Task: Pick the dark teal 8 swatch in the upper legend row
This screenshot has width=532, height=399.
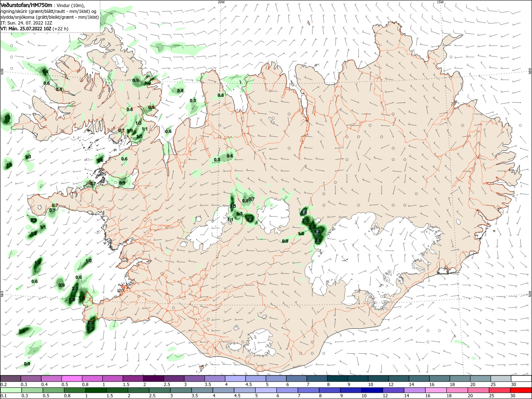Action: click(337, 379)
